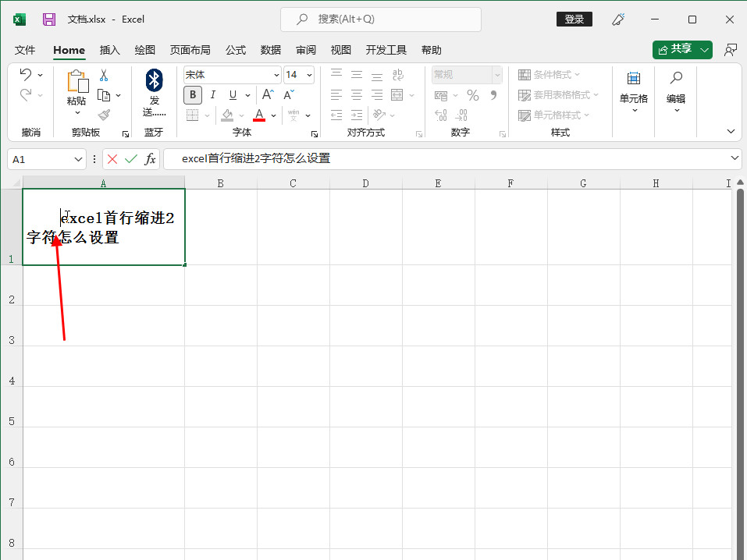747x560 pixels.
Task: Click the Save icon in title bar
Action: click(x=49, y=19)
